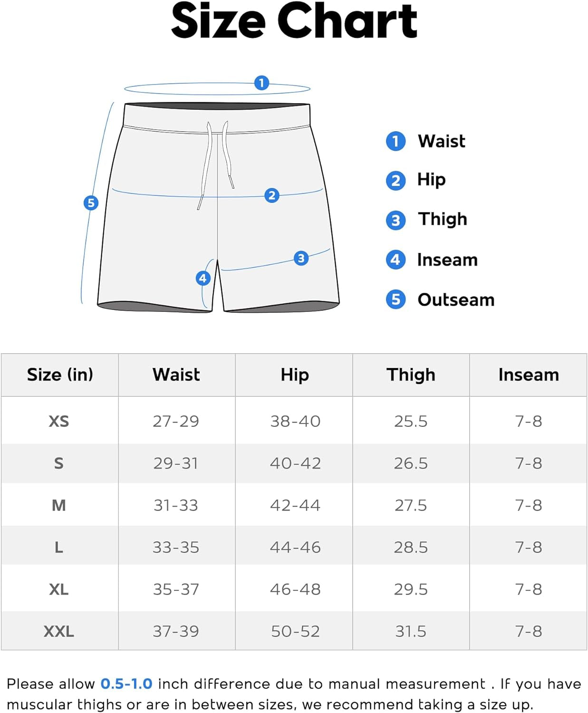This screenshot has width=588, height=713.
Task: Select the XS size row label
Action: [59, 421]
